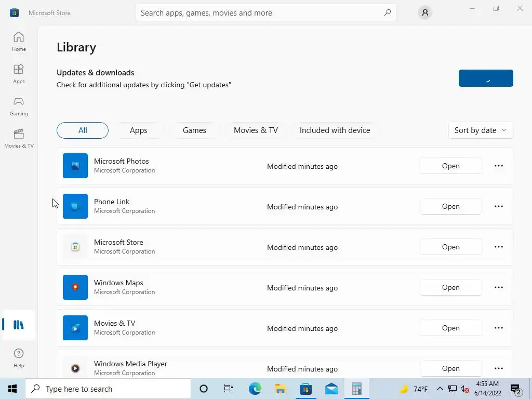
Task: Click the Windows Media Player app icon
Action: click(75, 368)
